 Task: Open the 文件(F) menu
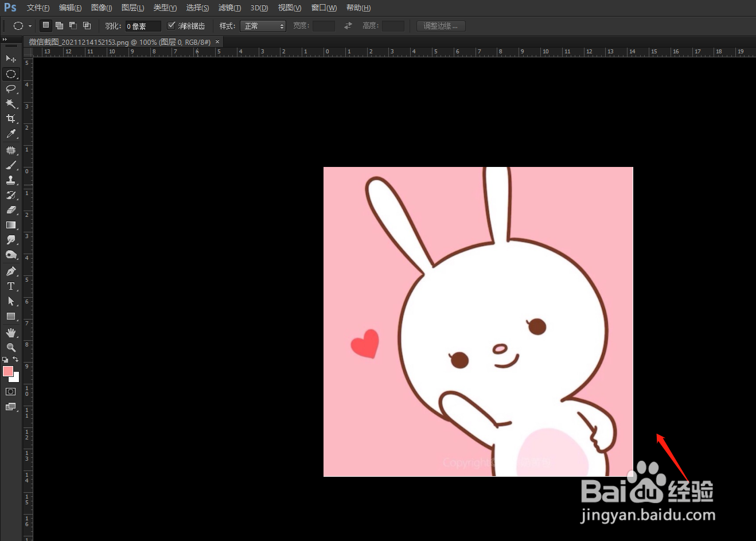[38, 7]
